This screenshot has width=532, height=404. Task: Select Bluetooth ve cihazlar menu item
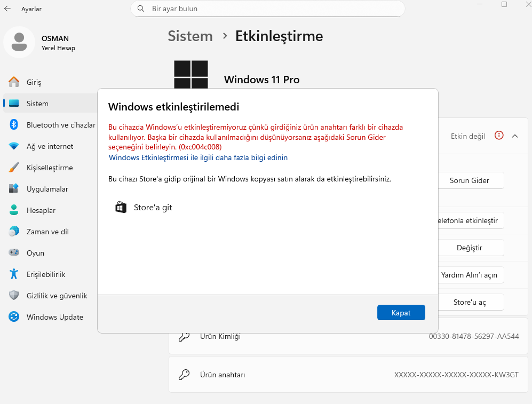[50, 125]
